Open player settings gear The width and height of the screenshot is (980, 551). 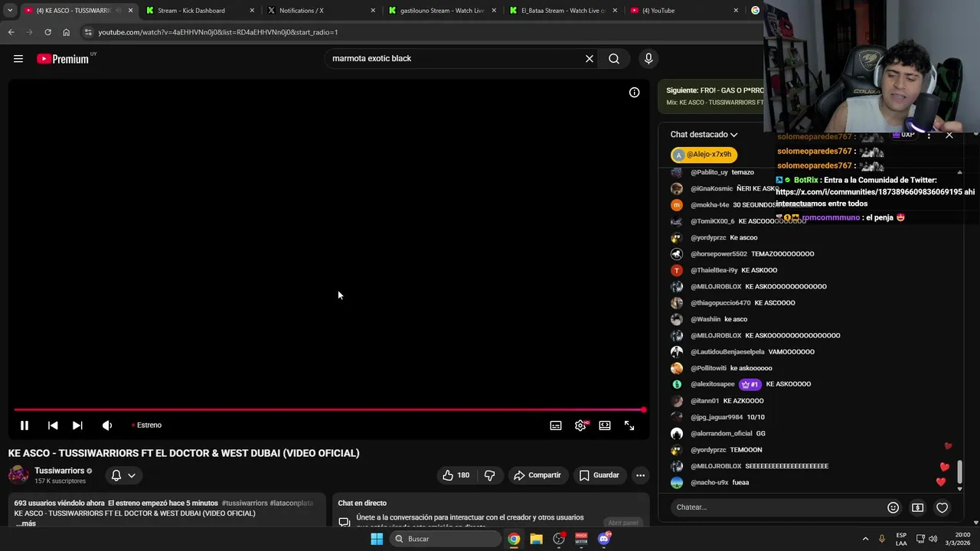tap(580, 425)
